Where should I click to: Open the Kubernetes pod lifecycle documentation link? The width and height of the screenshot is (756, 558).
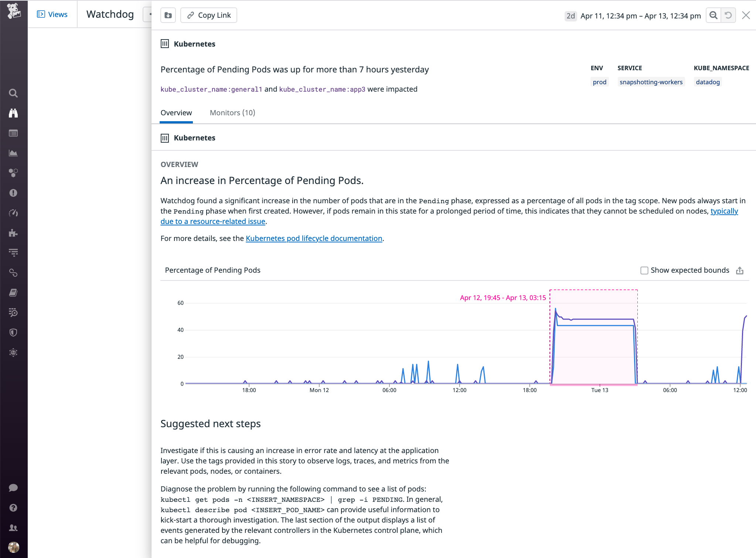tap(314, 238)
